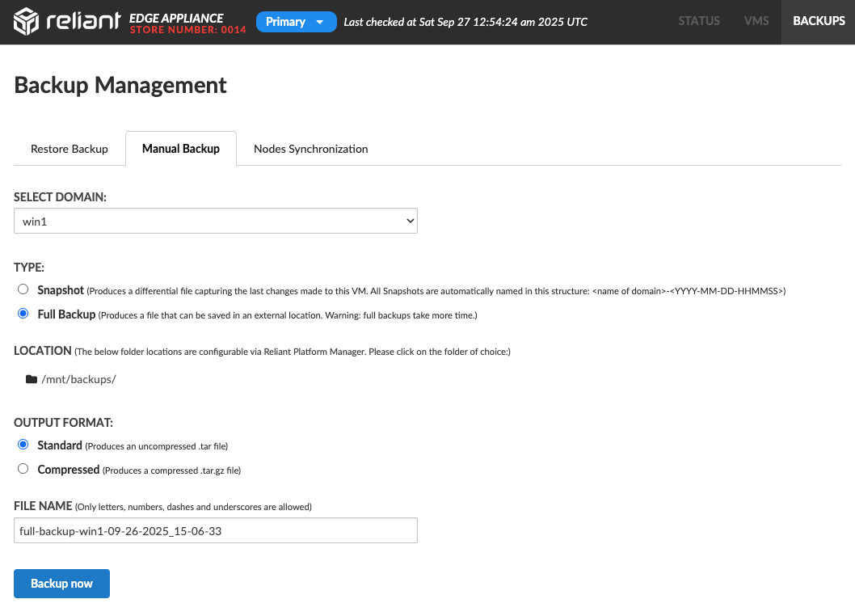The image size is (855, 616).
Task: Switch to the Restore Backup tab
Action: [x=69, y=149]
